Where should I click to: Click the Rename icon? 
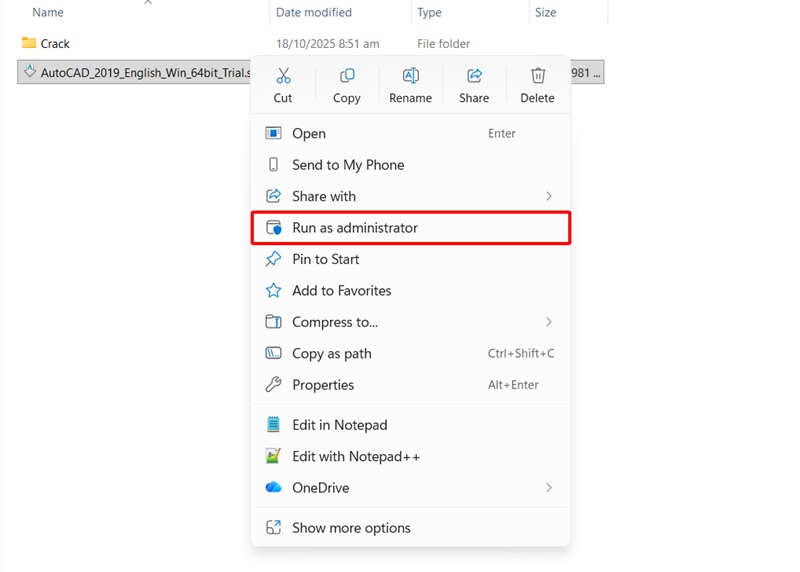411,76
